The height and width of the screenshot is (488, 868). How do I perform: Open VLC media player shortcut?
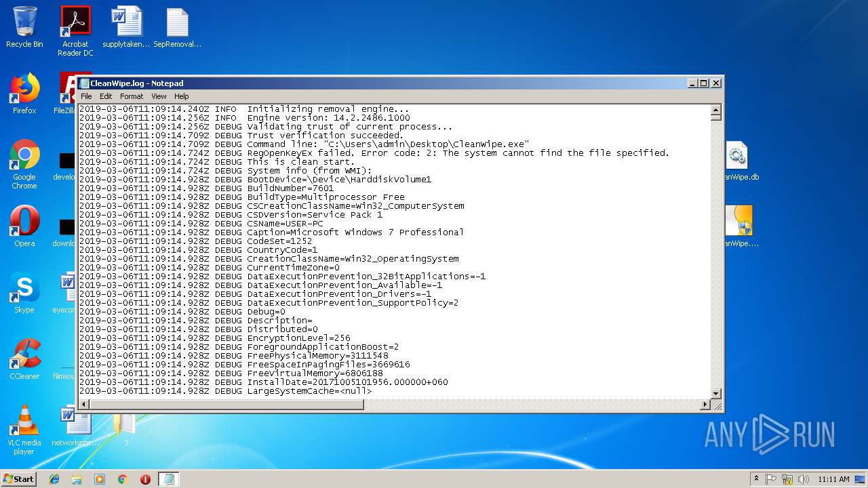(24, 430)
